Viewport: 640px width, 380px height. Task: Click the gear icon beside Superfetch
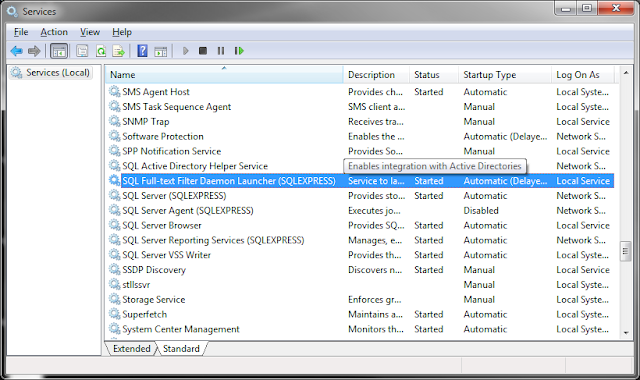click(114, 314)
